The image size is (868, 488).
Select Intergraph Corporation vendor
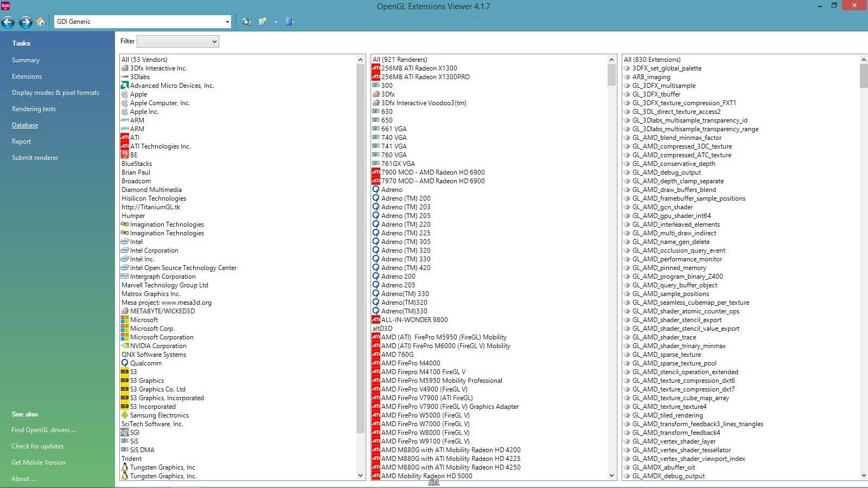coord(158,277)
